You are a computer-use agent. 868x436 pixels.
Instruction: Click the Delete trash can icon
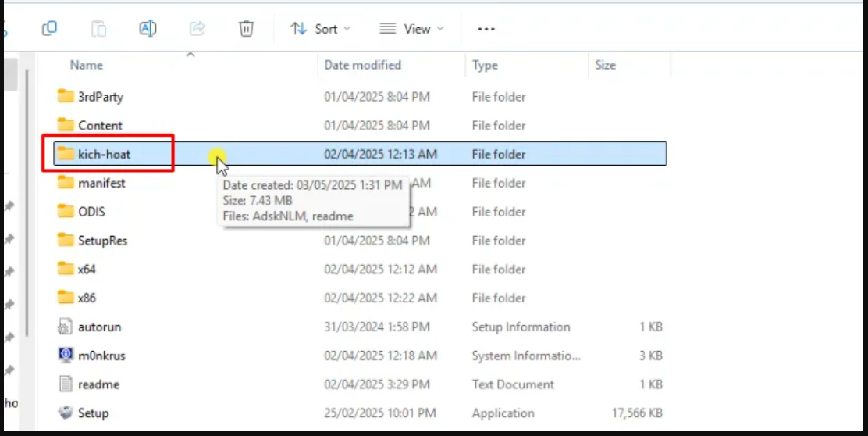246,29
